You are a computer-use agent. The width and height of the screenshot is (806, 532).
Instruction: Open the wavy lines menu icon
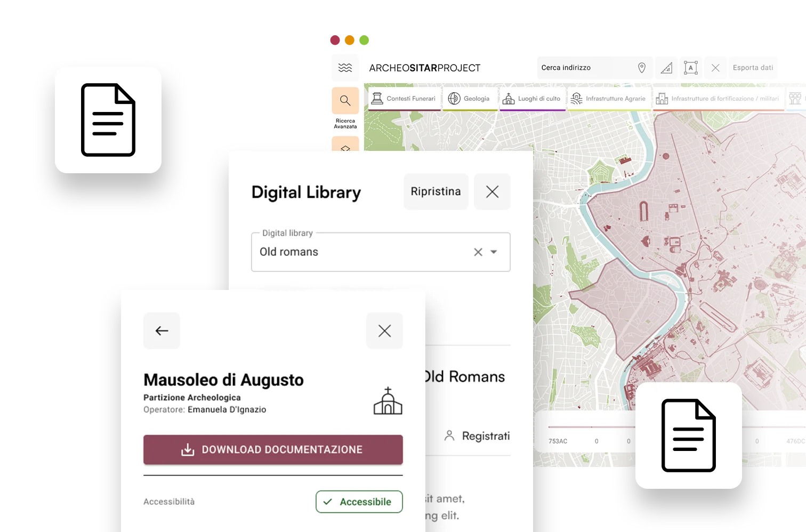345,68
